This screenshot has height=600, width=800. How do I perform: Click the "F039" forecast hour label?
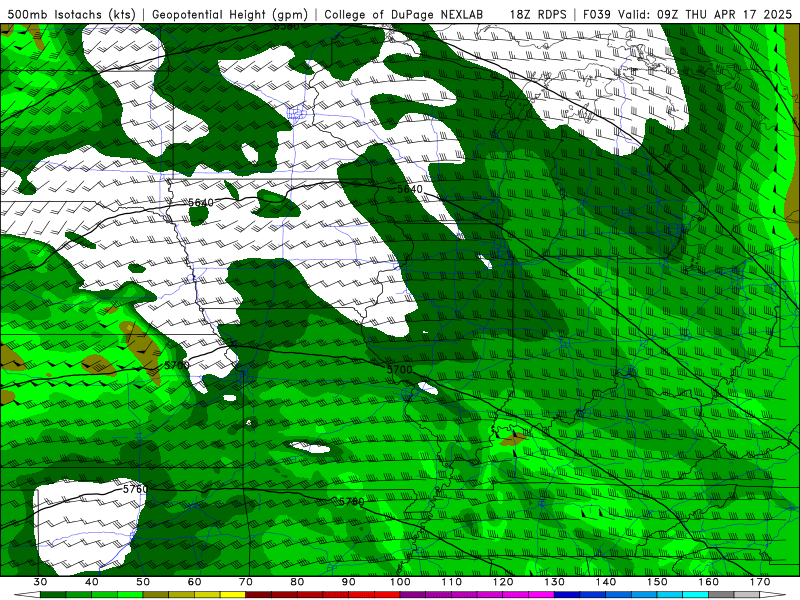[x=598, y=14]
